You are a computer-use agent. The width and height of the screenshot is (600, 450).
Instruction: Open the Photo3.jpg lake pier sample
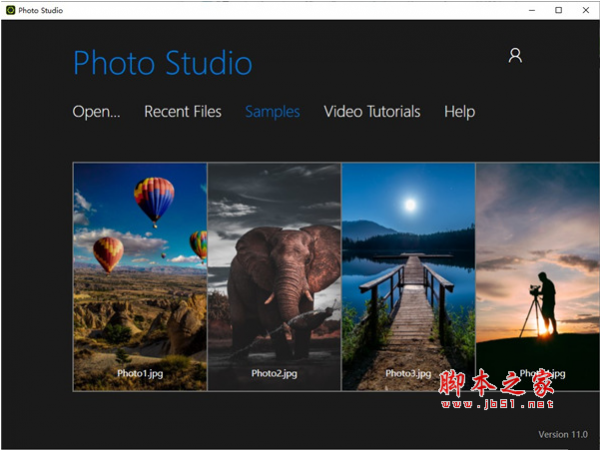click(x=409, y=277)
